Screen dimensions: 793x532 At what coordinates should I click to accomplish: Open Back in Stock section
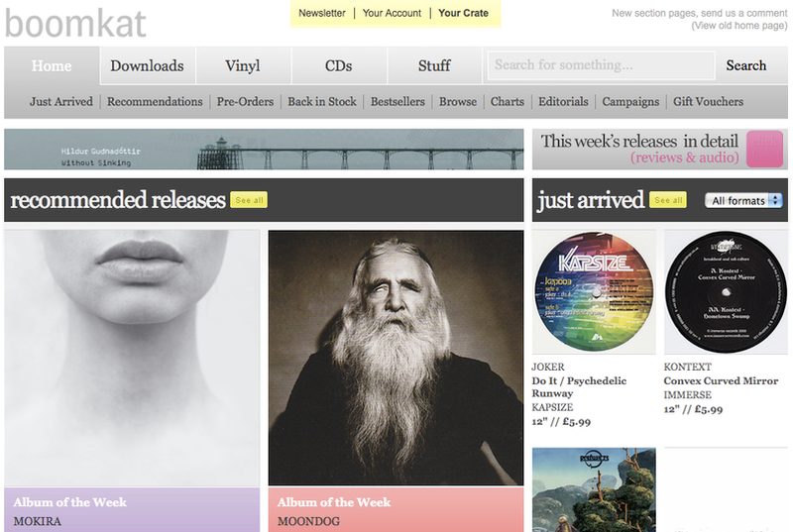click(322, 102)
